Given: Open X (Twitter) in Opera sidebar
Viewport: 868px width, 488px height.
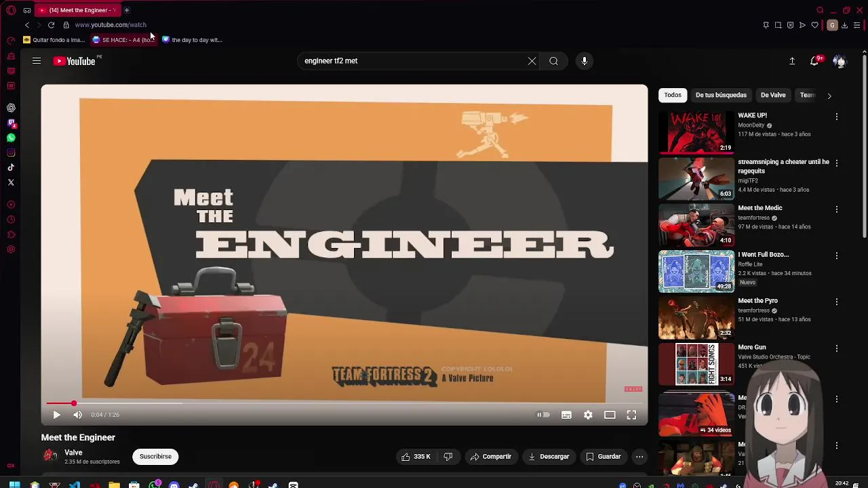Looking at the screenshot, I should pos(11,182).
